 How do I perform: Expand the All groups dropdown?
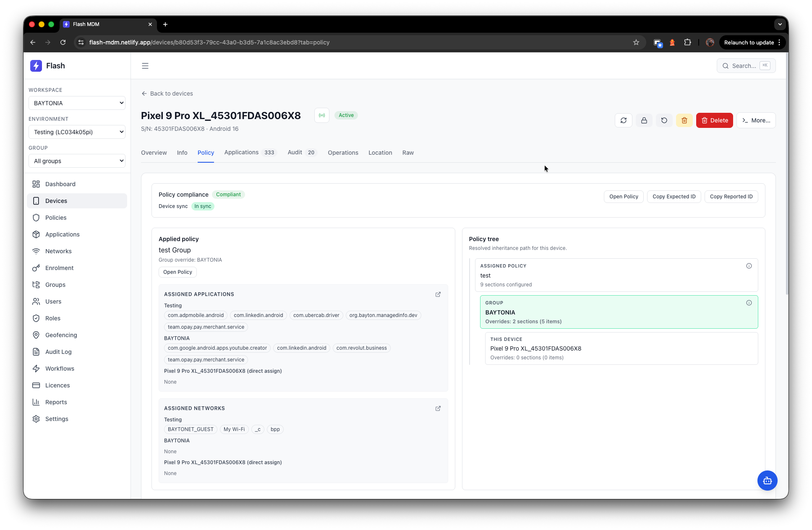(77, 161)
